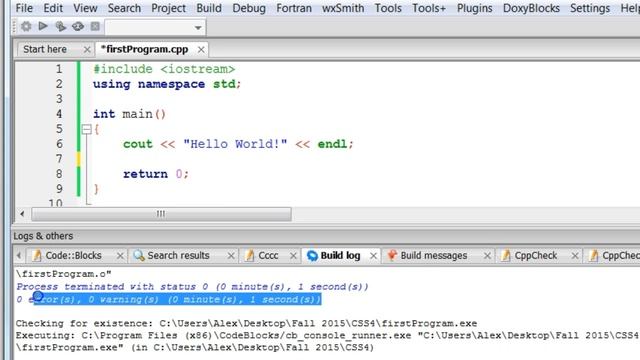Switch to the Start here tab

(x=45, y=49)
